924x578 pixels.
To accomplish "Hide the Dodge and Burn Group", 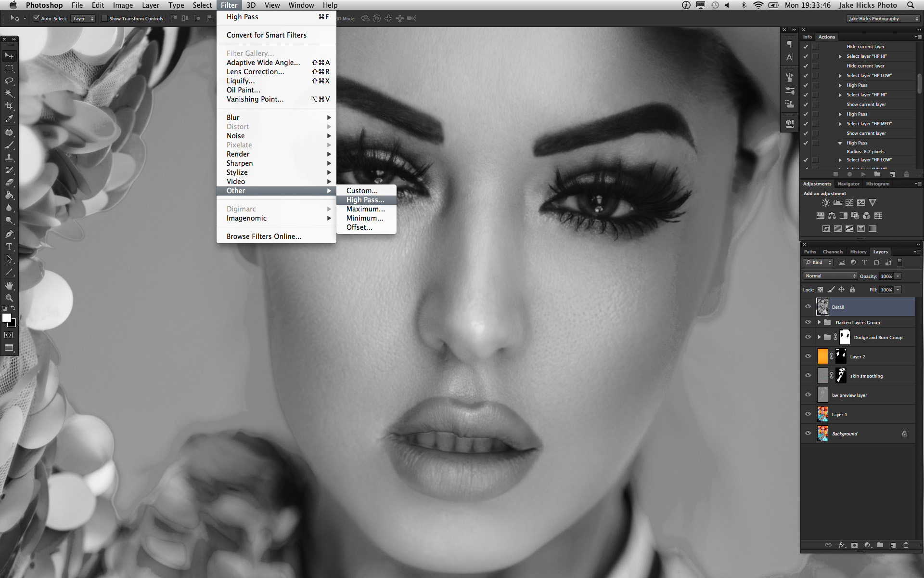I will 808,337.
